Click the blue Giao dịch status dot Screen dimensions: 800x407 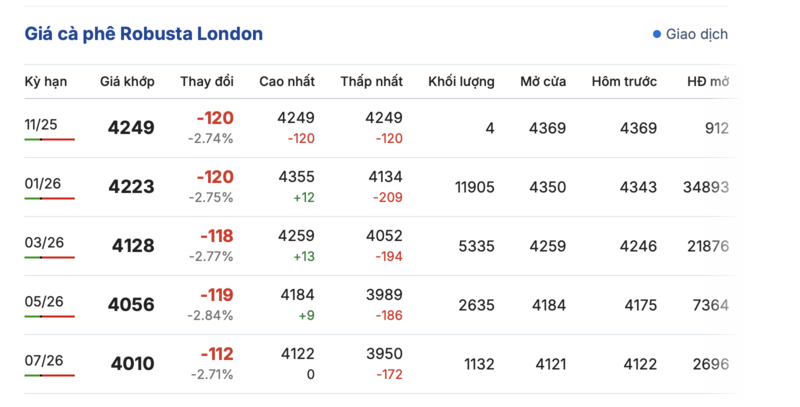(x=657, y=34)
